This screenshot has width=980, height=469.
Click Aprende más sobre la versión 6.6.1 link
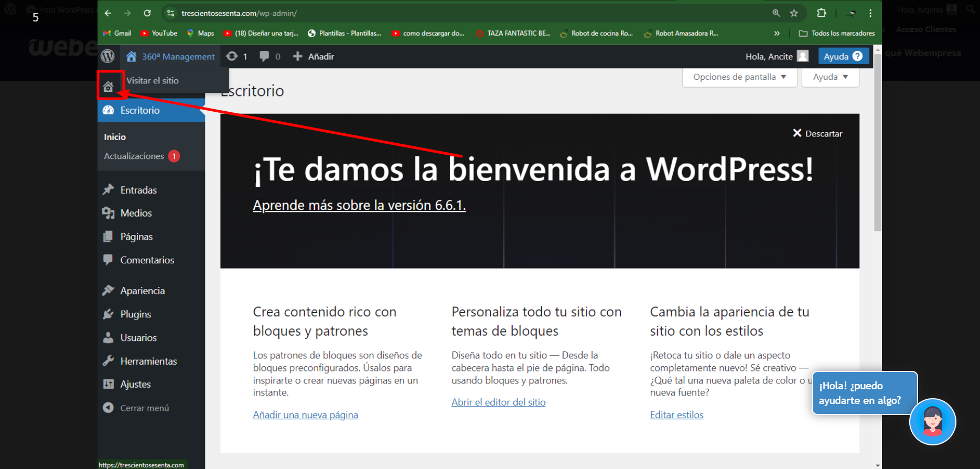click(x=359, y=205)
